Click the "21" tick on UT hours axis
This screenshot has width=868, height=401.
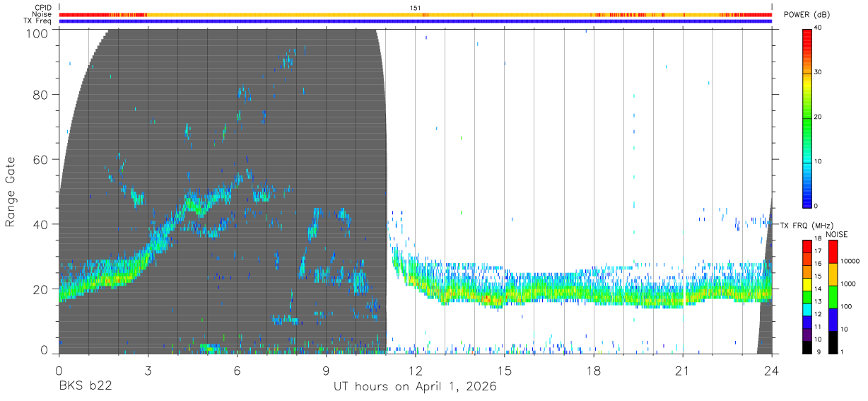pyautogui.click(x=683, y=371)
